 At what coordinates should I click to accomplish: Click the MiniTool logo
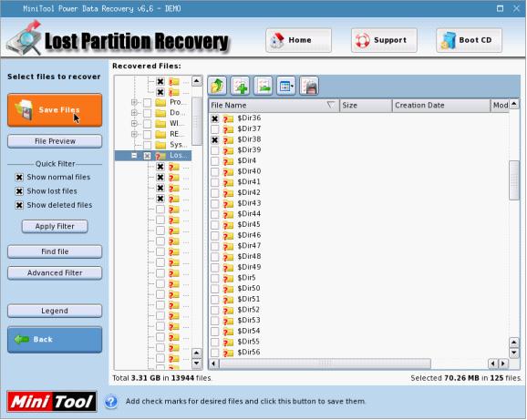(52, 402)
